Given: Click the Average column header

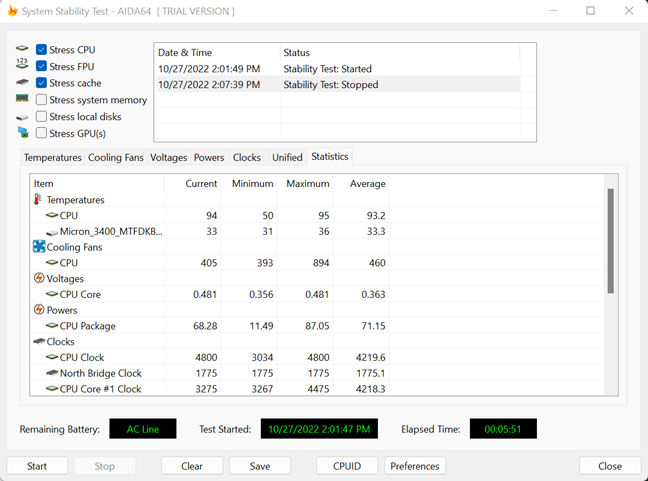Looking at the screenshot, I should 361,183.
